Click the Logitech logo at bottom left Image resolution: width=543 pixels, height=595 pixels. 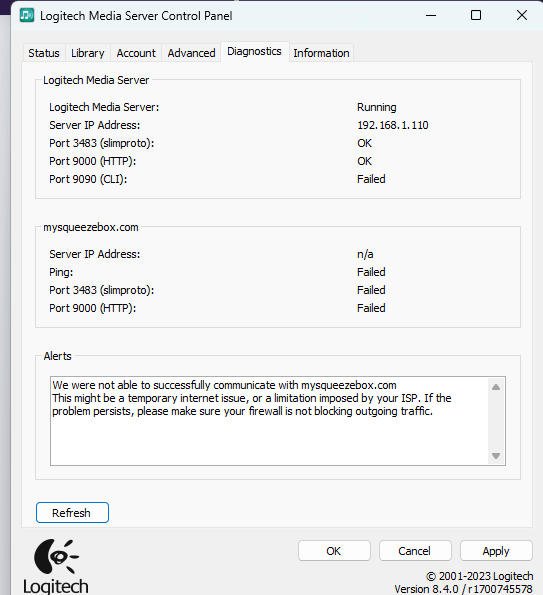(56, 566)
